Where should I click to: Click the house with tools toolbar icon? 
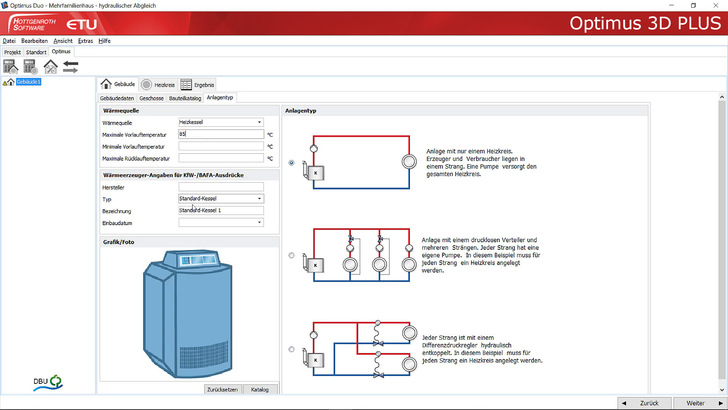(49, 66)
